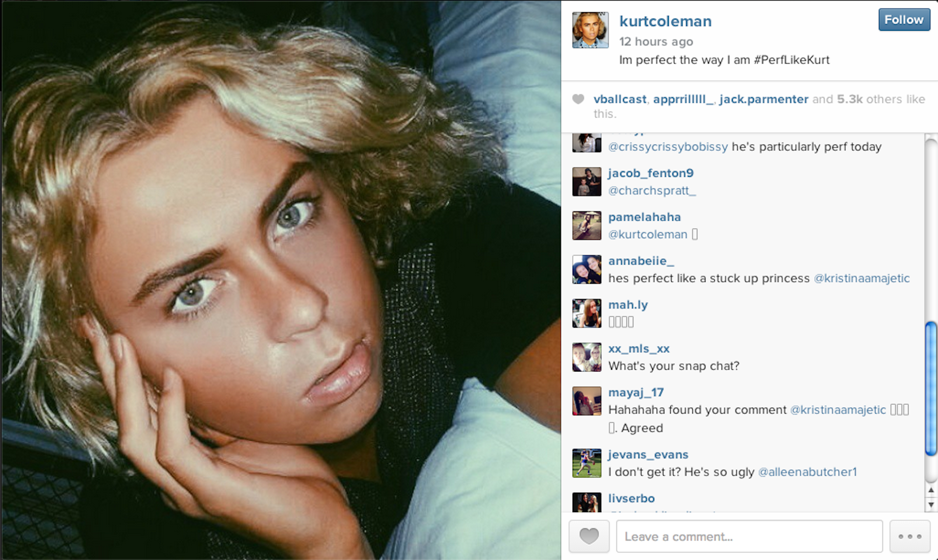This screenshot has width=938, height=560.
Task: Open vballcast liker profile link
Action: pos(620,99)
